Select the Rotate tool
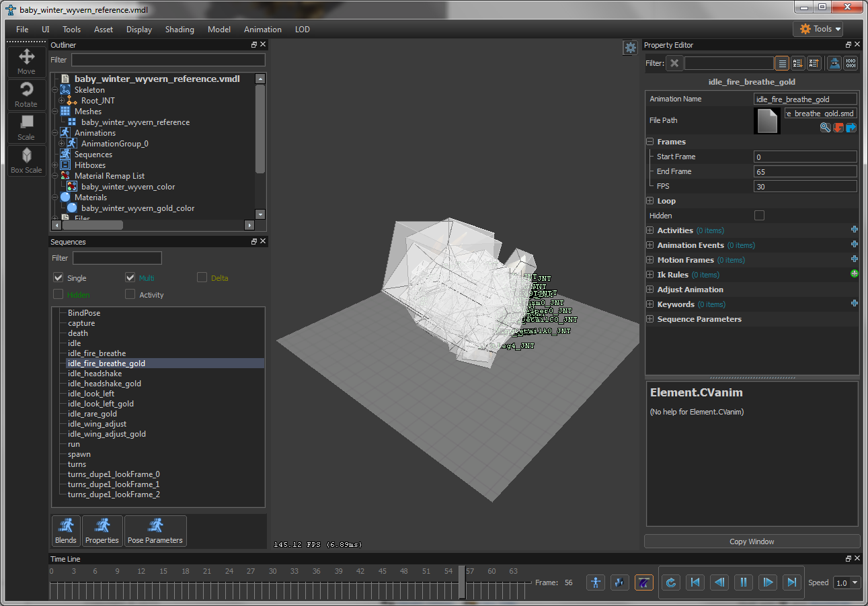 [x=26, y=95]
